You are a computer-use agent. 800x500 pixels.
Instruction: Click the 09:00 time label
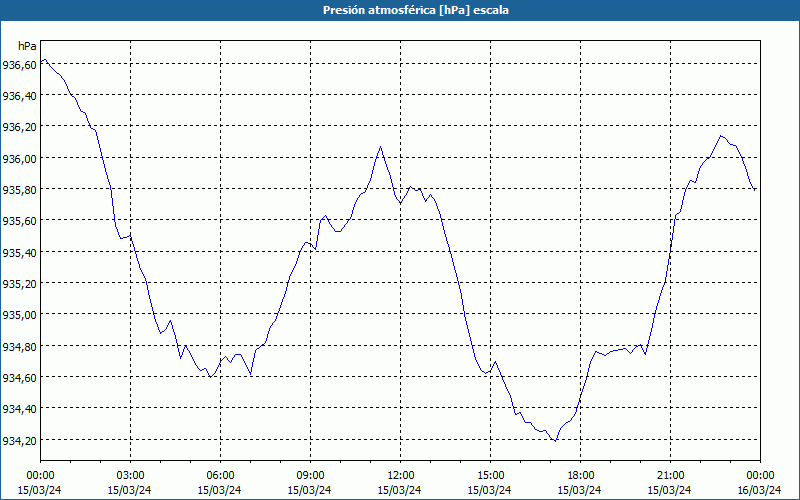[310, 476]
